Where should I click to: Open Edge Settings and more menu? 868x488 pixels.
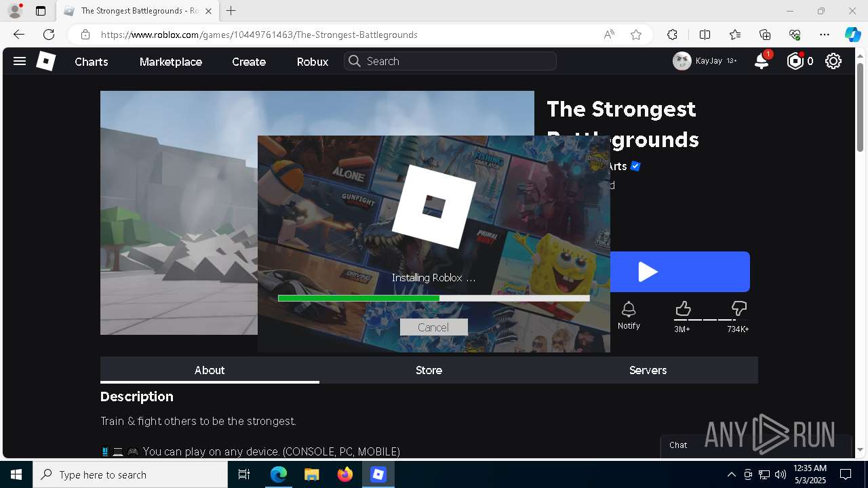(825, 35)
